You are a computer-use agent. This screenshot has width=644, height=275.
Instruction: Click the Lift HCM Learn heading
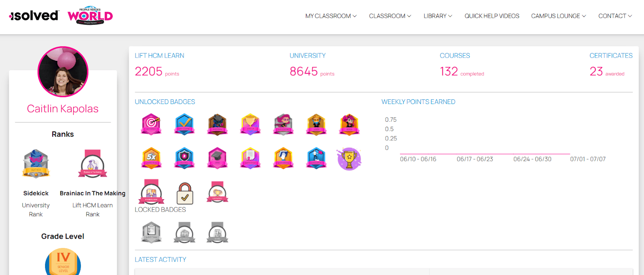pos(159,56)
